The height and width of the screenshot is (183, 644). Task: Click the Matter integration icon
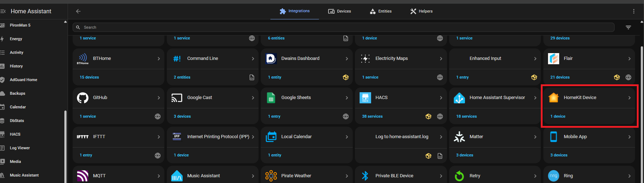tap(459, 137)
